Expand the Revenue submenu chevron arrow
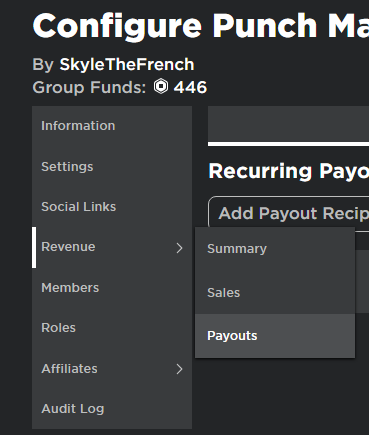The image size is (369, 435). coord(179,248)
